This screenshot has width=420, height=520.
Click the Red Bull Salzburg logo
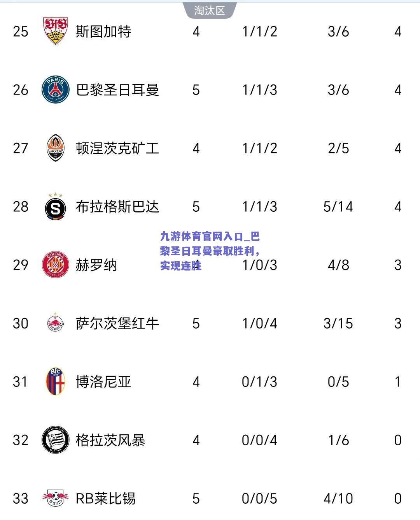pos(56,323)
